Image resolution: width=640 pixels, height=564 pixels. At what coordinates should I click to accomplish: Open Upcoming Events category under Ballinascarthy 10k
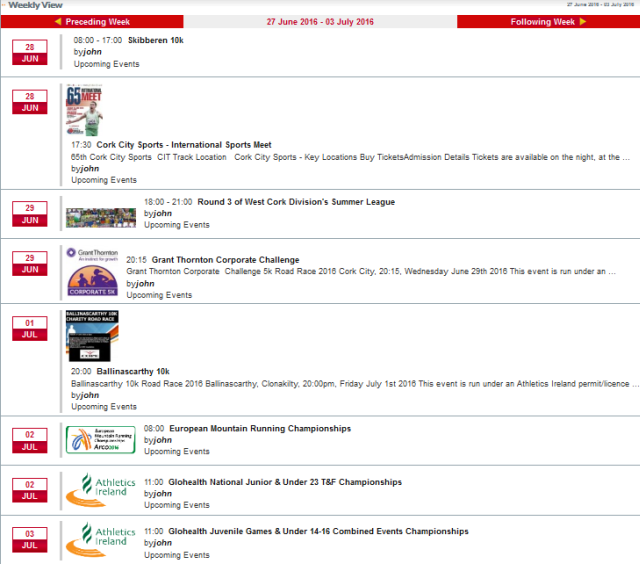point(104,406)
